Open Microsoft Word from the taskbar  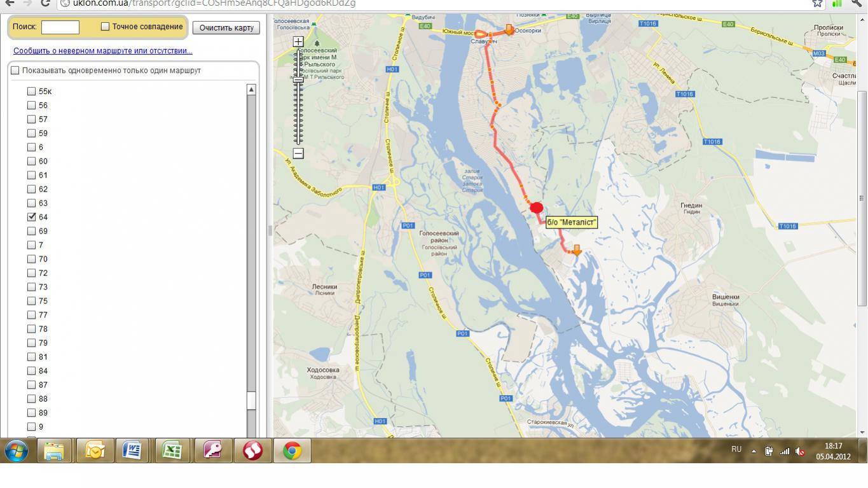coord(133,450)
